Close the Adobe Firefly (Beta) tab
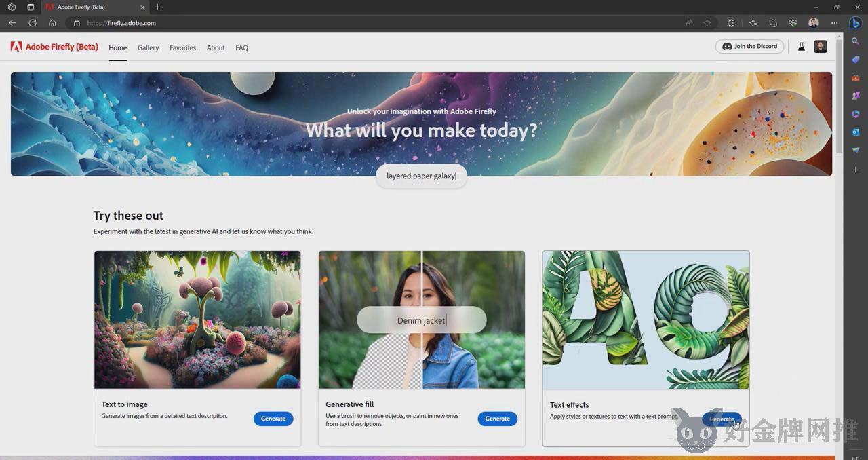The width and height of the screenshot is (868, 460). pos(142,7)
